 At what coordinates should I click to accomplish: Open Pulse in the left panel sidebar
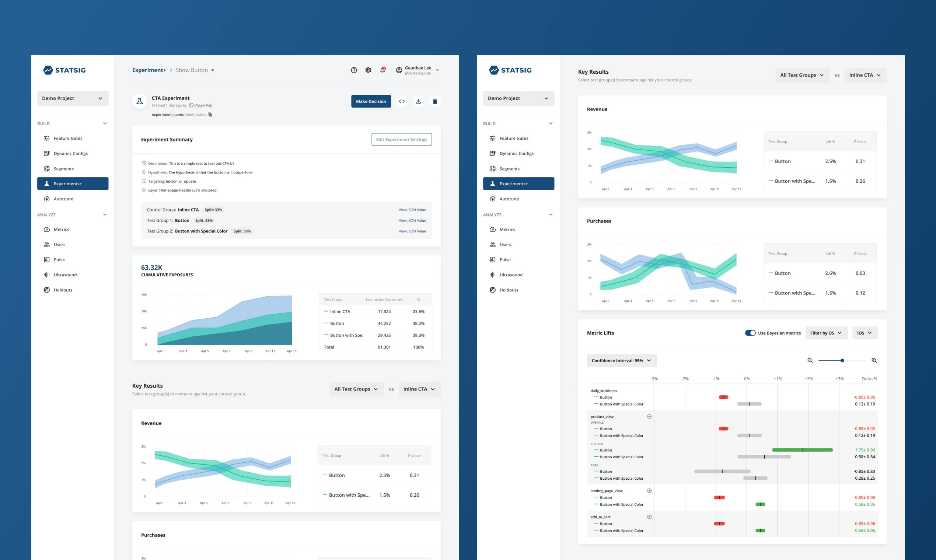[x=73, y=260]
